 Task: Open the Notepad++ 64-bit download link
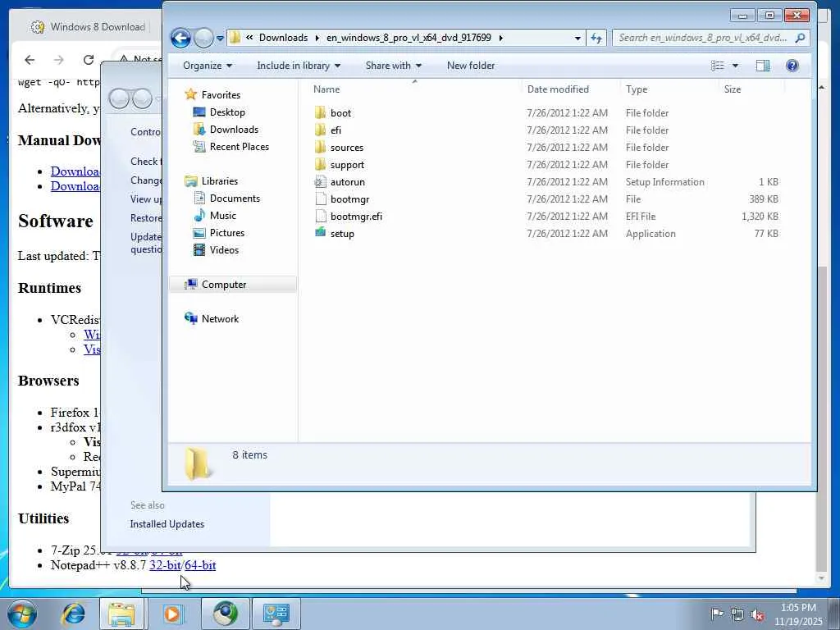[x=200, y=565]
